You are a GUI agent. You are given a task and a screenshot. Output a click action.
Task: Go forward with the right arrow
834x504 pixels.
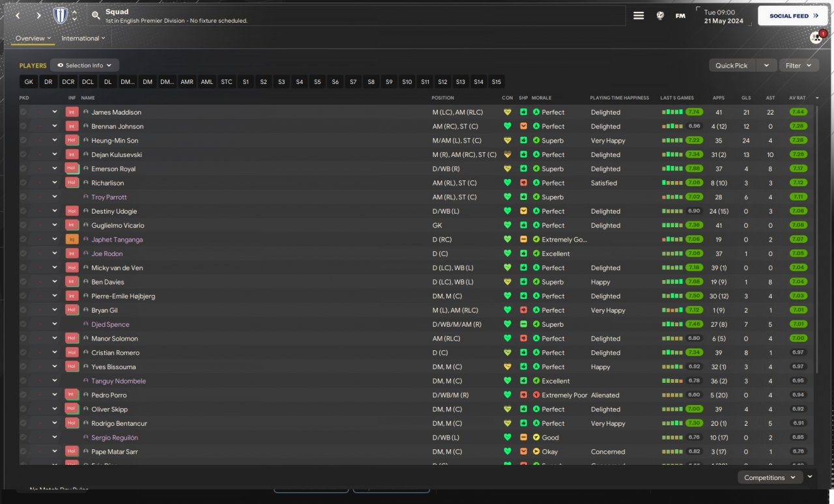point(39,16)
